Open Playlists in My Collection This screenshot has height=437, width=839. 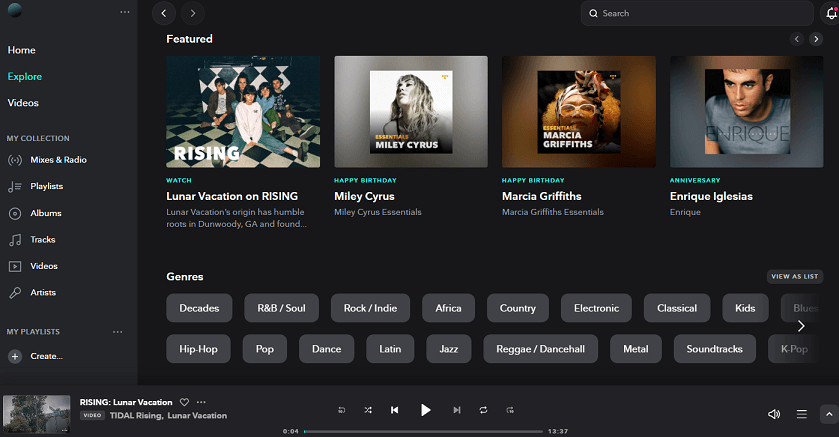tap(36, 186)
